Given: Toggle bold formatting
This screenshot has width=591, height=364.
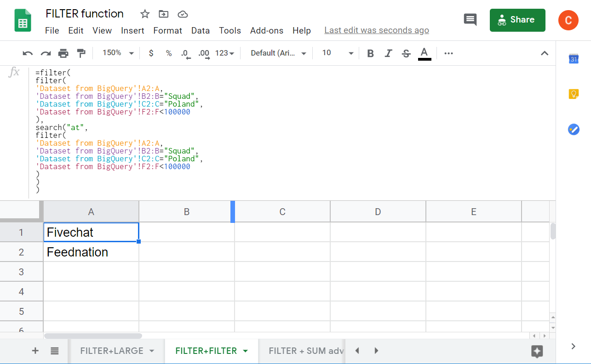Looking at the screenshot, I should [x=370, y=53].
